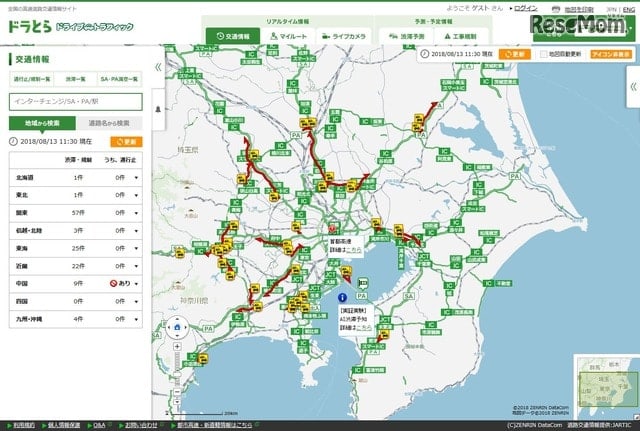Click the orange 更新 button in sidebar
The width and height of the screenshot is (640, 431).
[x=127, y=142]
